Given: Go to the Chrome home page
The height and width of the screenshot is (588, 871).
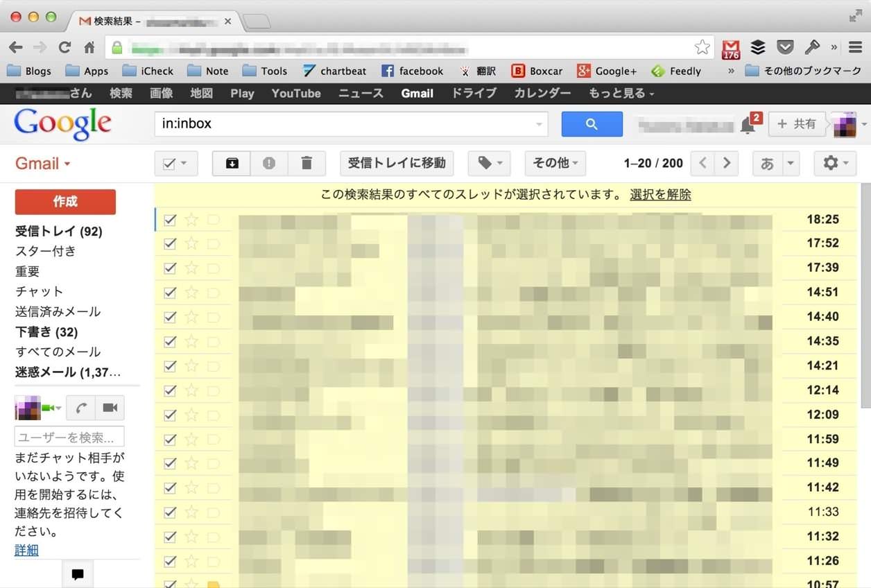Looking at the screenshot, I should click(89, 47).
